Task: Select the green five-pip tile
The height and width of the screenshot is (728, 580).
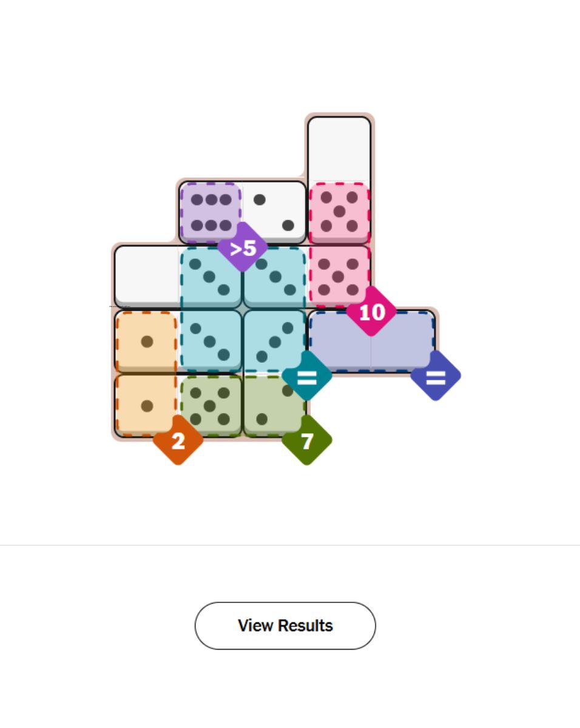Action: [x=211, y=405]
